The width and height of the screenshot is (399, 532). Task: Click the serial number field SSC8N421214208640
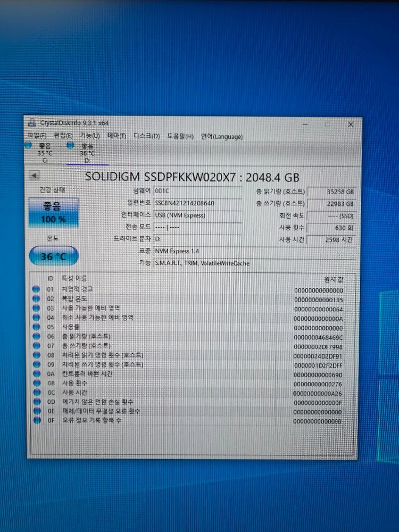pyautogui.click(x=198, y=203)
